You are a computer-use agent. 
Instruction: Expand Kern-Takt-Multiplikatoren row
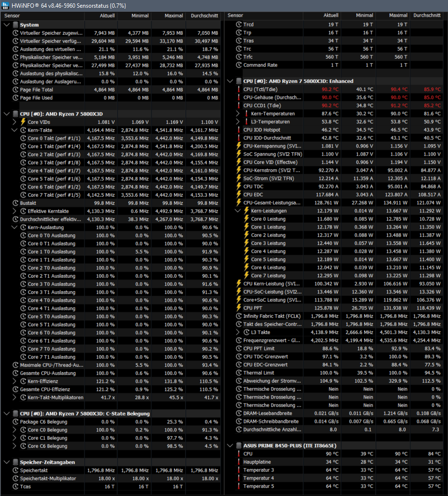tap(14, 397)
